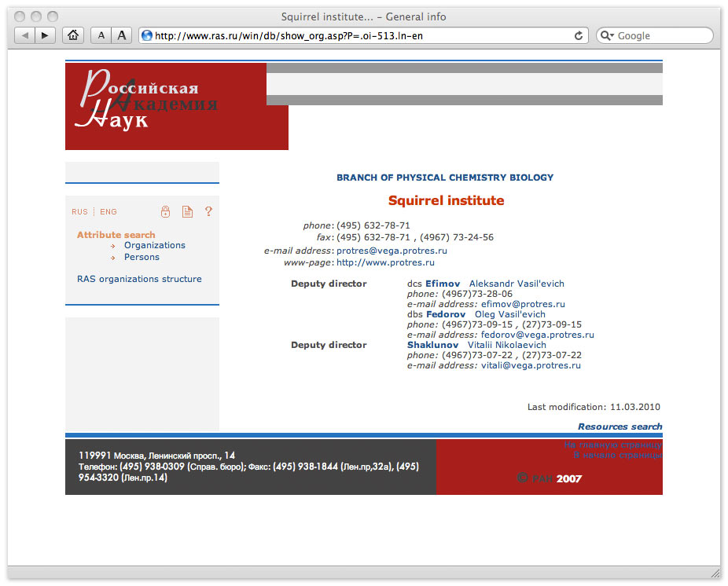Click the Google search magnifier dropdown

[607, 35]
